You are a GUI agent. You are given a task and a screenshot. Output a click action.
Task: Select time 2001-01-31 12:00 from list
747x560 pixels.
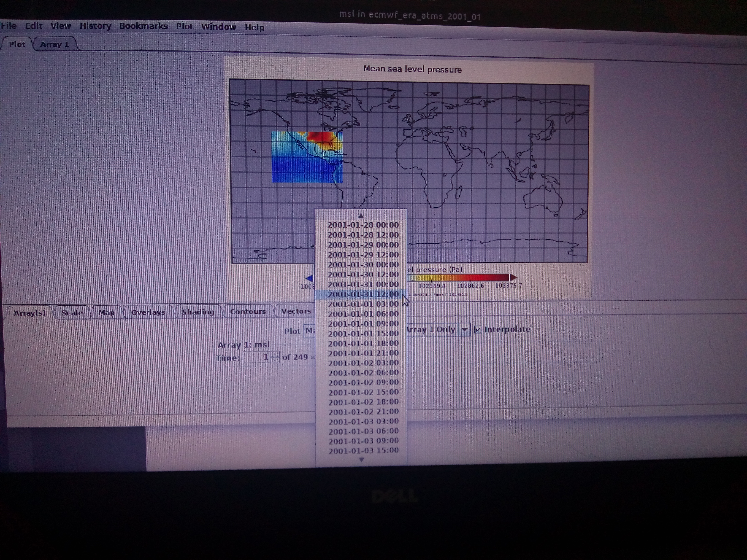point(363,294)
